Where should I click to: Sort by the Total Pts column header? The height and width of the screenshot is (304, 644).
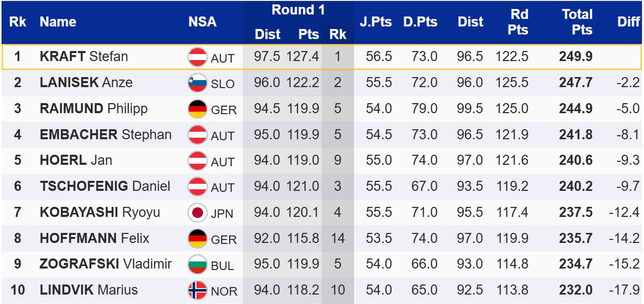(577, 22)
